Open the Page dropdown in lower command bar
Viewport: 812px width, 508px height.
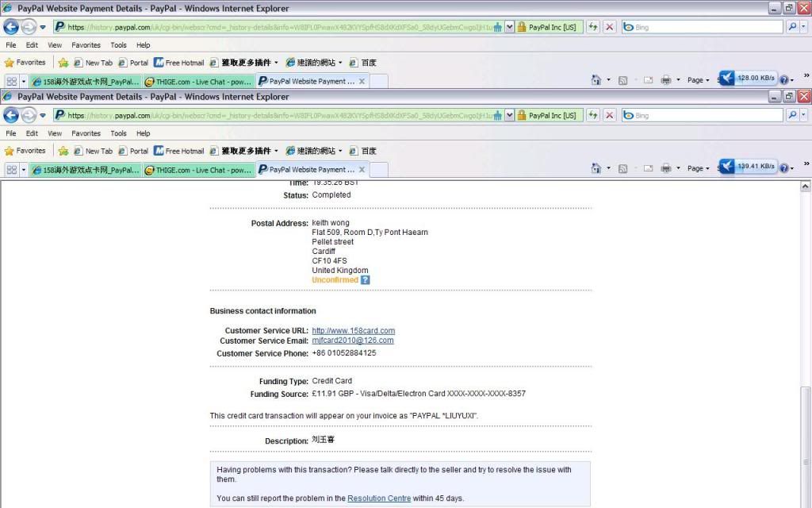[x=698, y=168]
